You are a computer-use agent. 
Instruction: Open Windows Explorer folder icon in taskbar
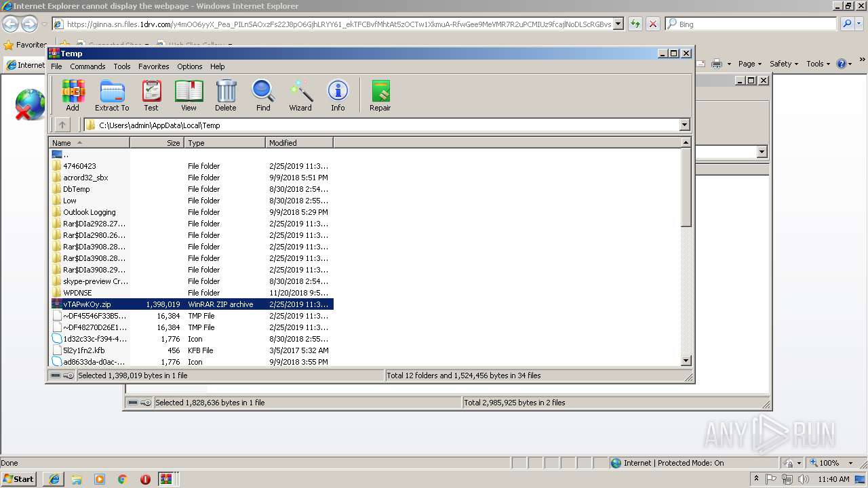click(77, 479)
